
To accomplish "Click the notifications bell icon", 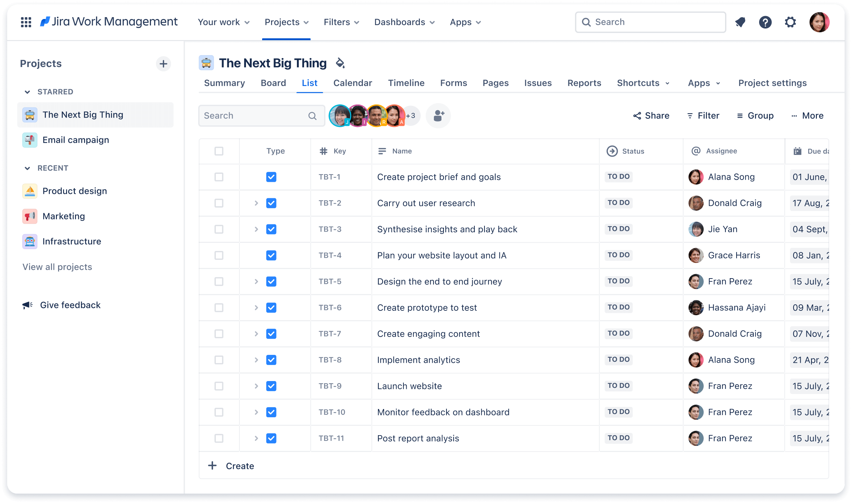I will [739, 22].
